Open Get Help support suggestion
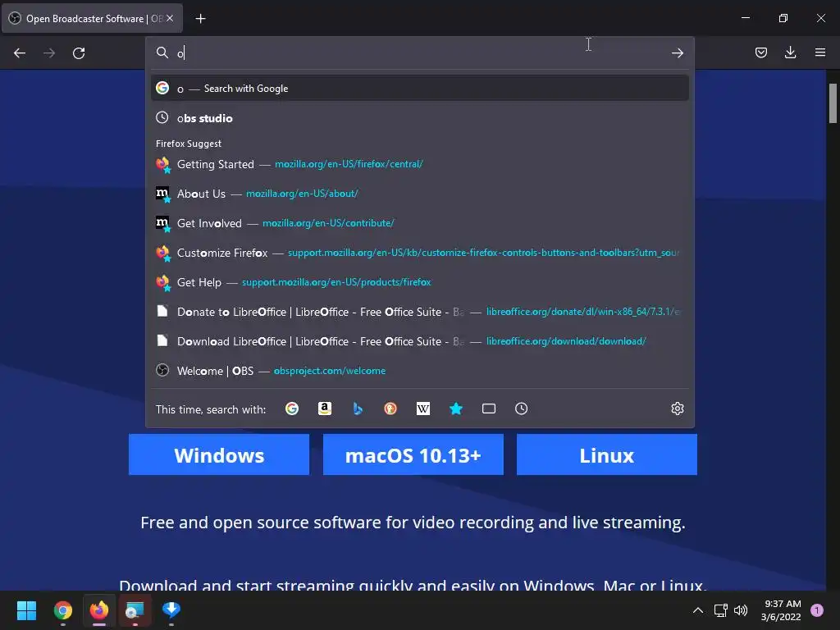 [419, 282]
